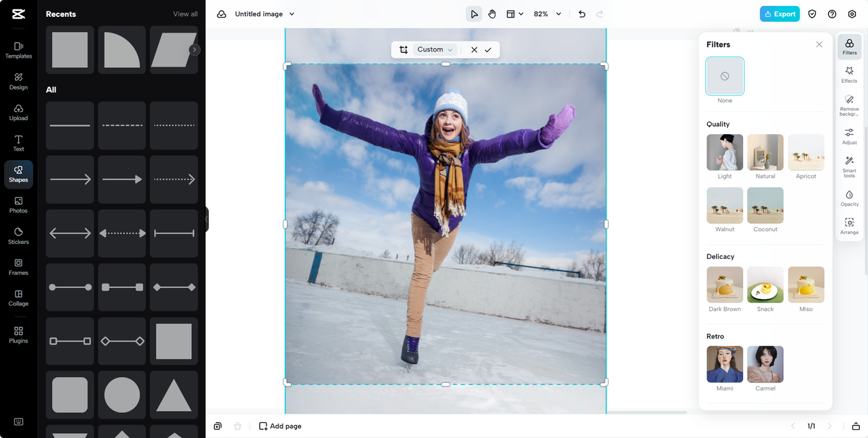Click the crop icon in crop toolbar
Screen dimensions: 868x438
(403, 49)
